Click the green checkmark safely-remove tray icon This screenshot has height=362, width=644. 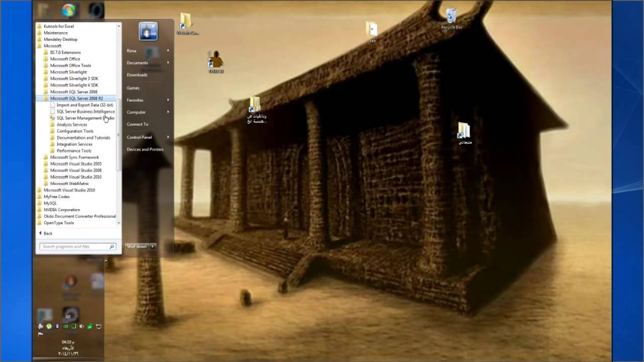click(90, 326)
